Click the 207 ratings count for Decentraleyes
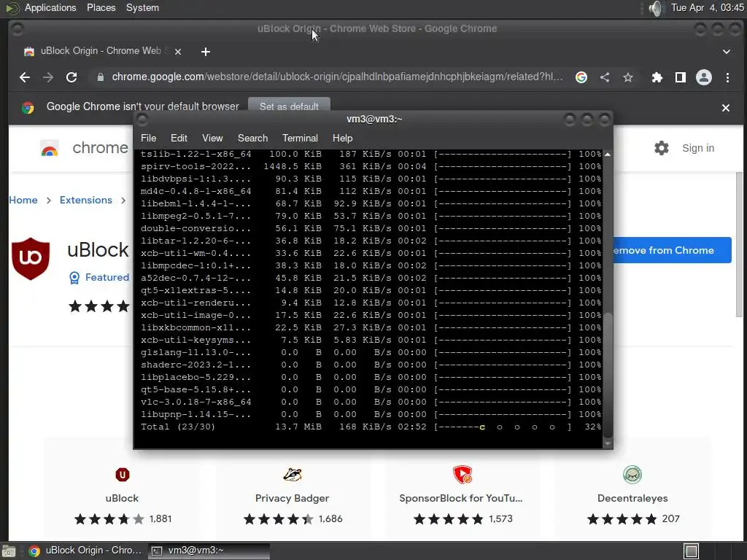Screen dimensions: 747x560 (671, 518)
